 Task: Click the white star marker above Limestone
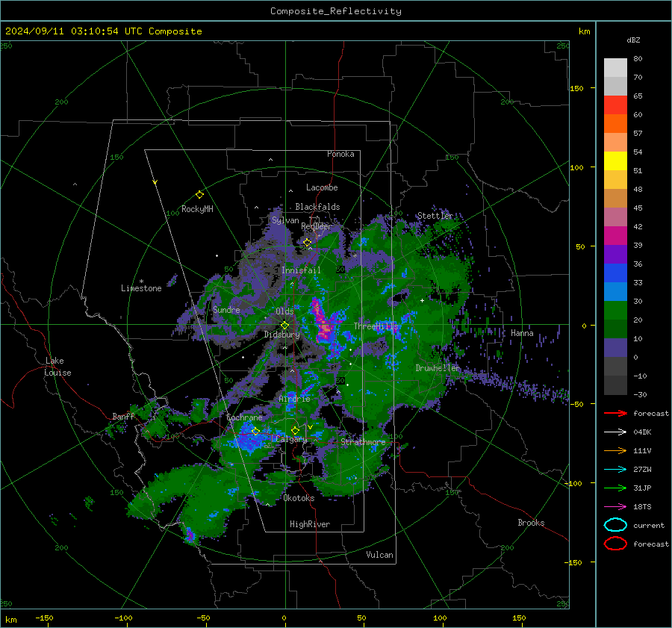(141, 282)
